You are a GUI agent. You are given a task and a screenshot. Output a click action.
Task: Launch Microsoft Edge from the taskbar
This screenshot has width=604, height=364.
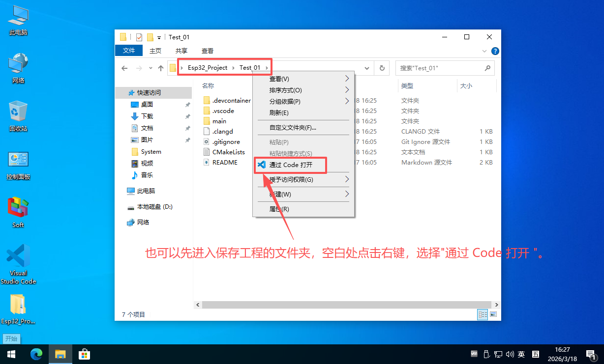[x=36, y=354]
